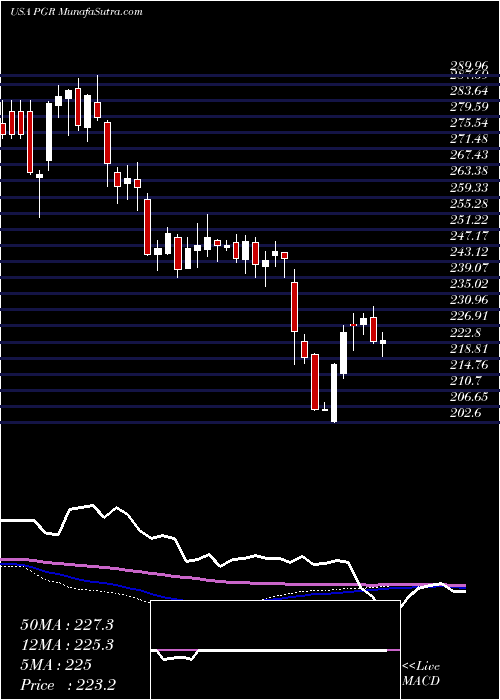
Task: Click the 12MA : 225.3 readout
Action: tap(67, 645)
